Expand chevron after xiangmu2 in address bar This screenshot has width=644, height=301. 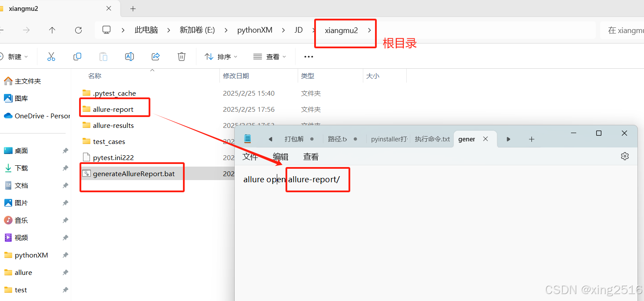[x=369, y=30]
